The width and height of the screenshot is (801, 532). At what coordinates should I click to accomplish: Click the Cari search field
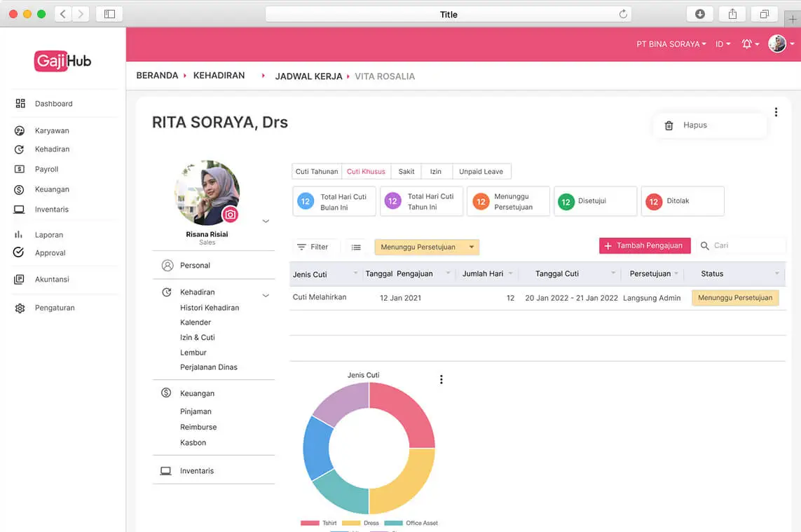[x=743, y=245]
